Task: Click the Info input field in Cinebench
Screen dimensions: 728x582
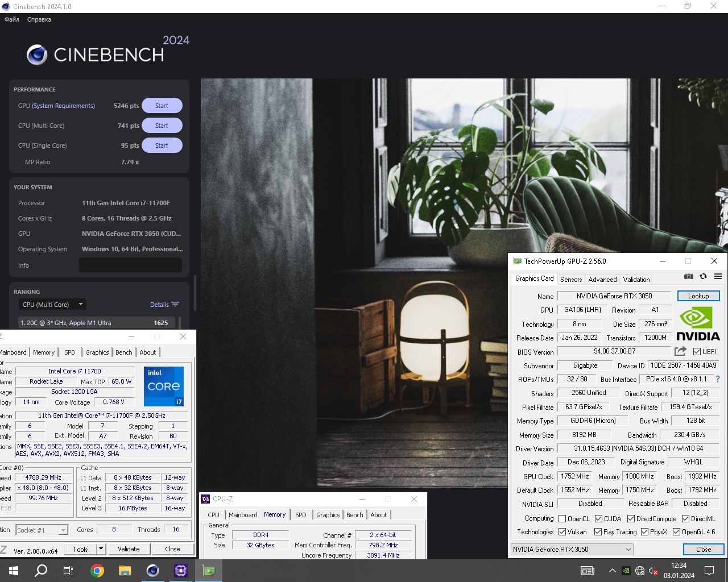Action: click(130, 265)
